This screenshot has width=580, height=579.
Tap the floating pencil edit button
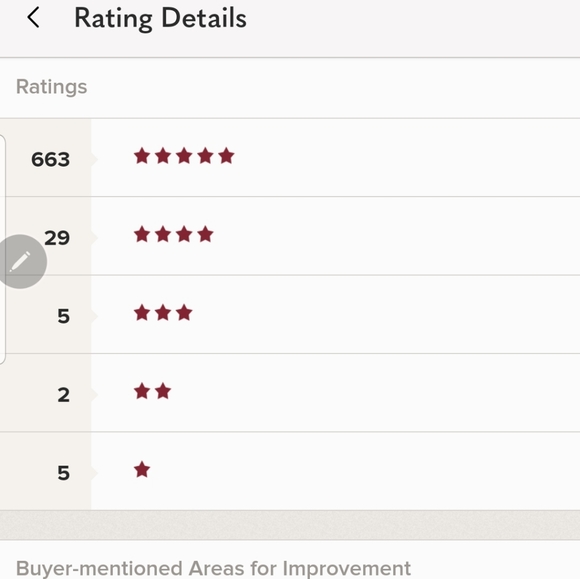[21, 262]
